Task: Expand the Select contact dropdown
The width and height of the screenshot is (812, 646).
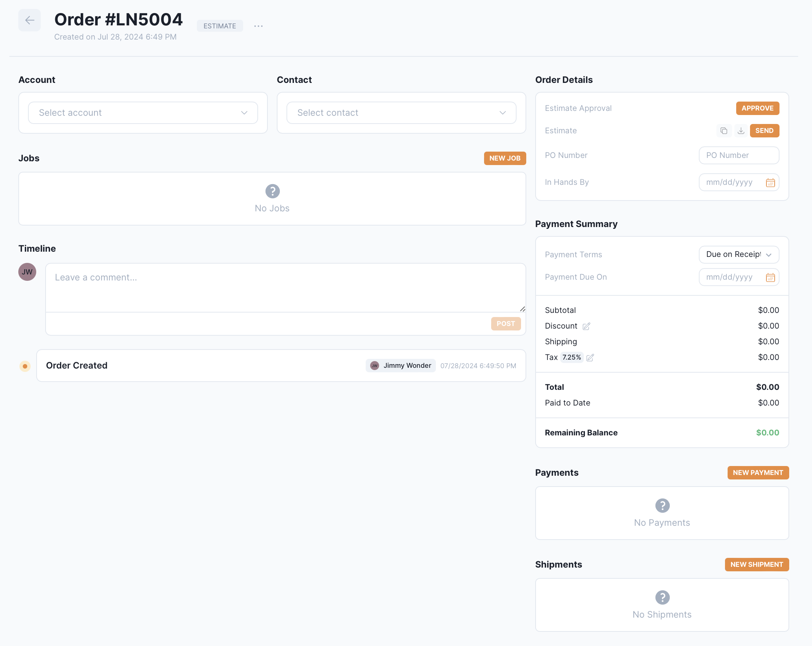Action: click(401, 112)
